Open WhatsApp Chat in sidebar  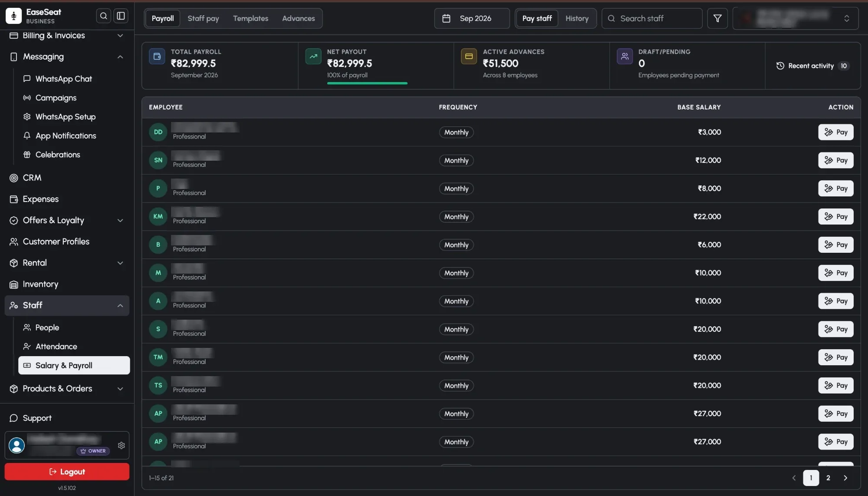[x=64, y=79]
